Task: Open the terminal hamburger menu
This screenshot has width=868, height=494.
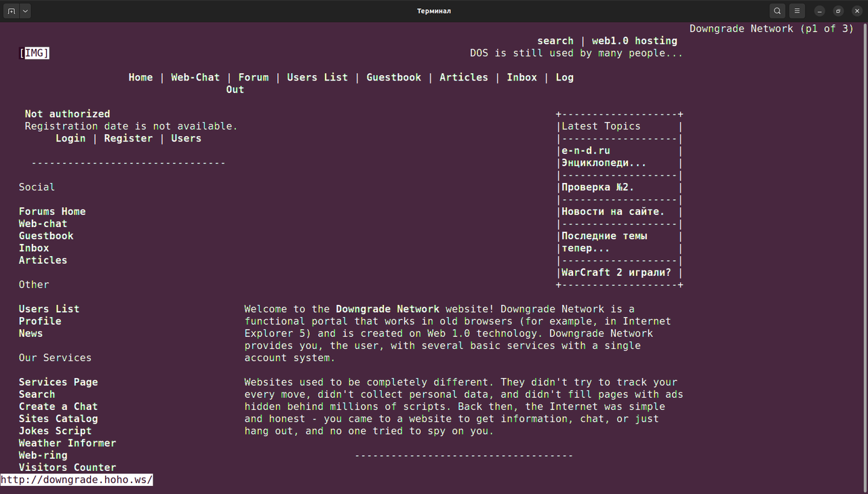Action: click(x=797, y=11)
